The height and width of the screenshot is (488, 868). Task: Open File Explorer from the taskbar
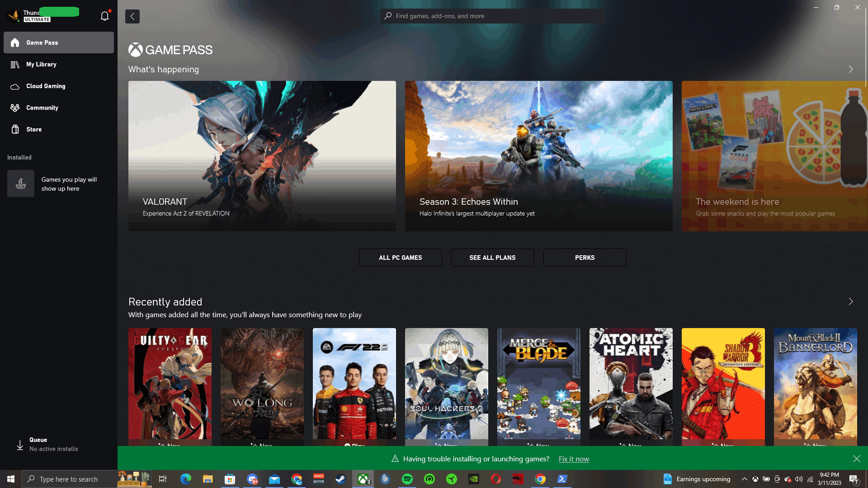click(208, 479)
